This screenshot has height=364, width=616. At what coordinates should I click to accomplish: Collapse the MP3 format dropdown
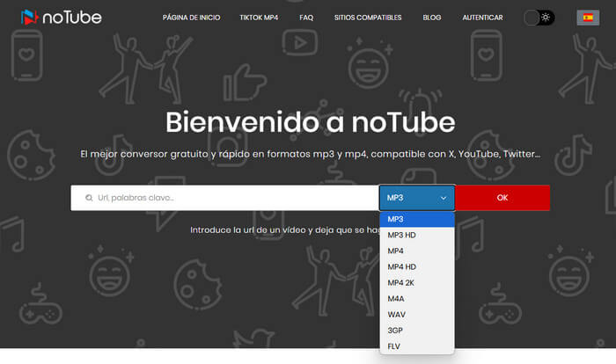[417, 198]
